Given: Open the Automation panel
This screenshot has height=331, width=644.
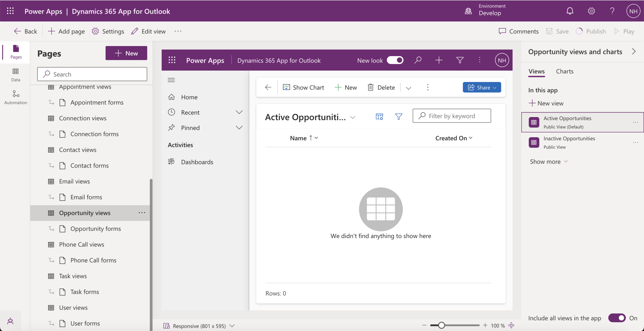Looking at the screenshot, I should tap(15, 97).
